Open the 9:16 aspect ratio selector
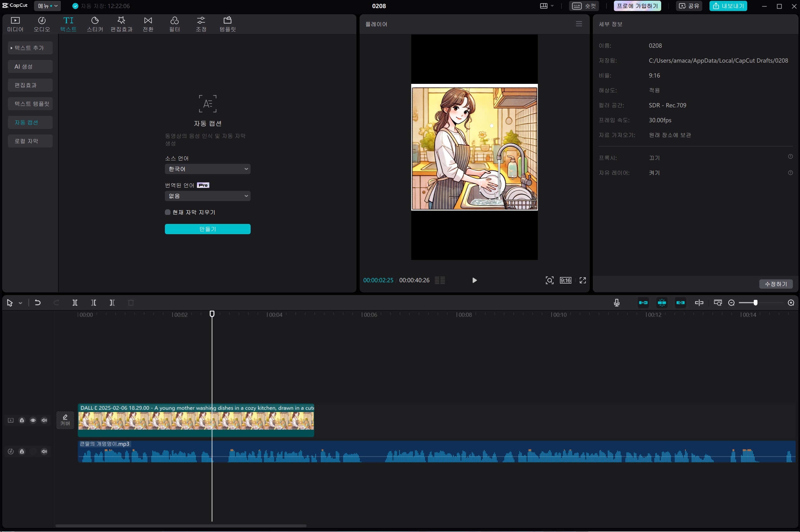This screenshot has height=532, width=800. pyautogui.click(x=566, y=280)
